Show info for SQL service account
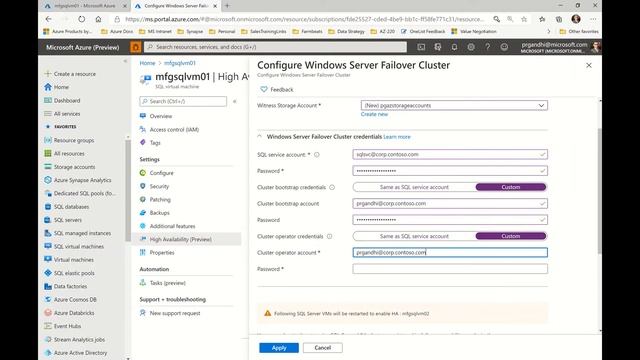The image size is (640, 360). pos(317,155)
